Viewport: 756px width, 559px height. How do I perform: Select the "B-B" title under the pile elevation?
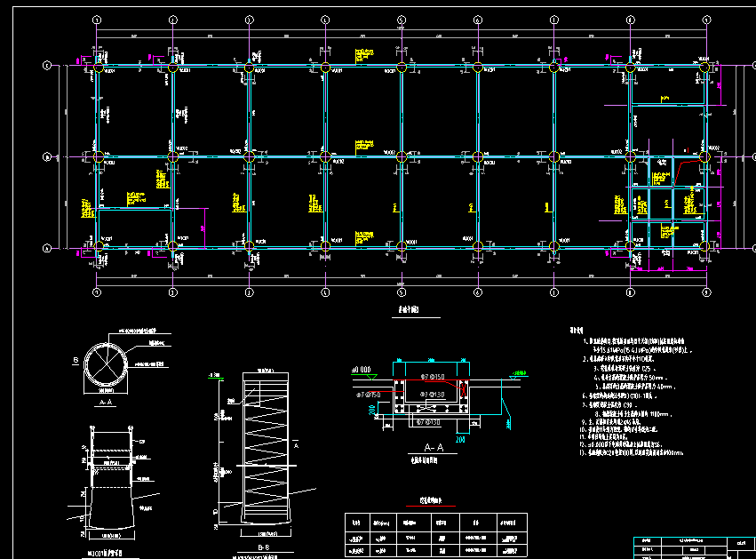pyautogui.click(x=264, y=547)
